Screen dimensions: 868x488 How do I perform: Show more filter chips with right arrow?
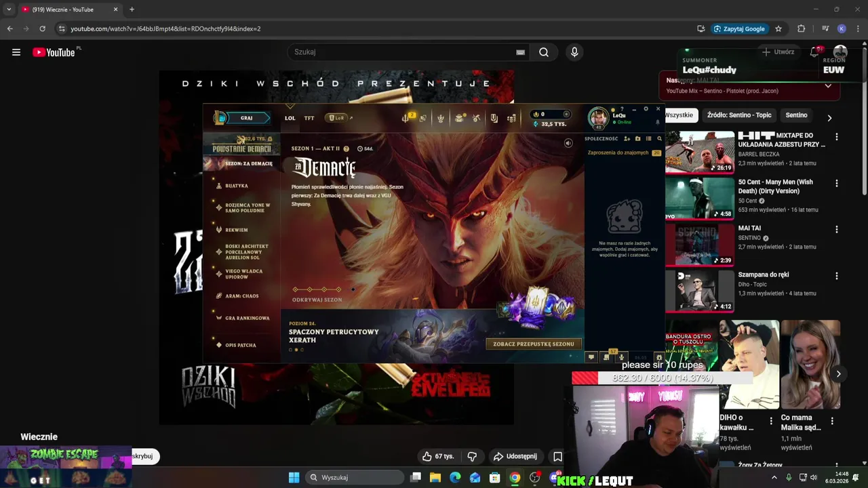click(829, 117)
